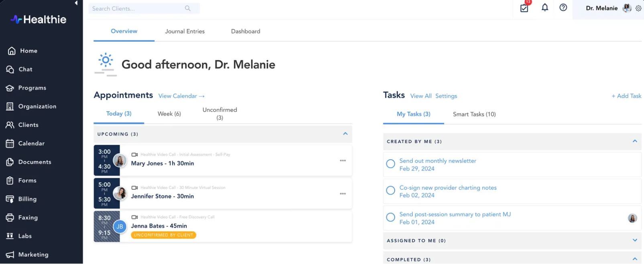This screenshot has width=644, height=264.
Task: Switch to the Dashboard tab
Action: pos(246,31)
